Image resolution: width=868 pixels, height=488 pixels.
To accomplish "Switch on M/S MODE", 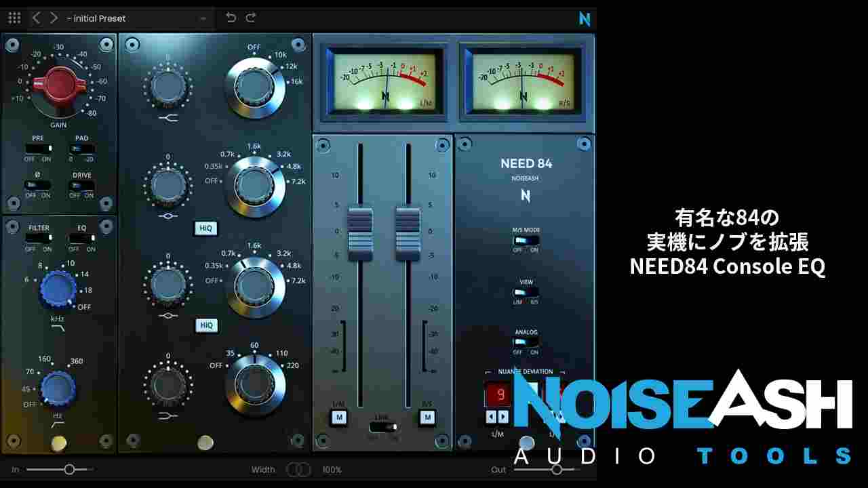I will [526, 240].
